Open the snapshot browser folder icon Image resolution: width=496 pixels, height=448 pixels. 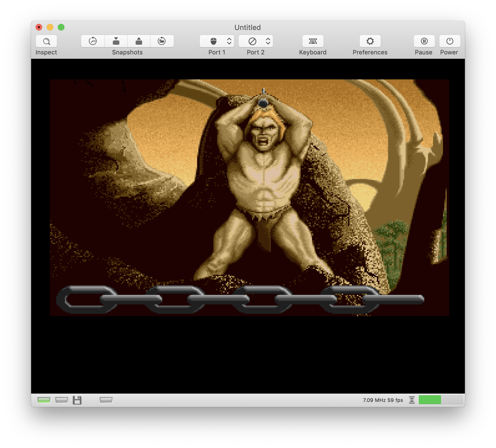[162, 41]
